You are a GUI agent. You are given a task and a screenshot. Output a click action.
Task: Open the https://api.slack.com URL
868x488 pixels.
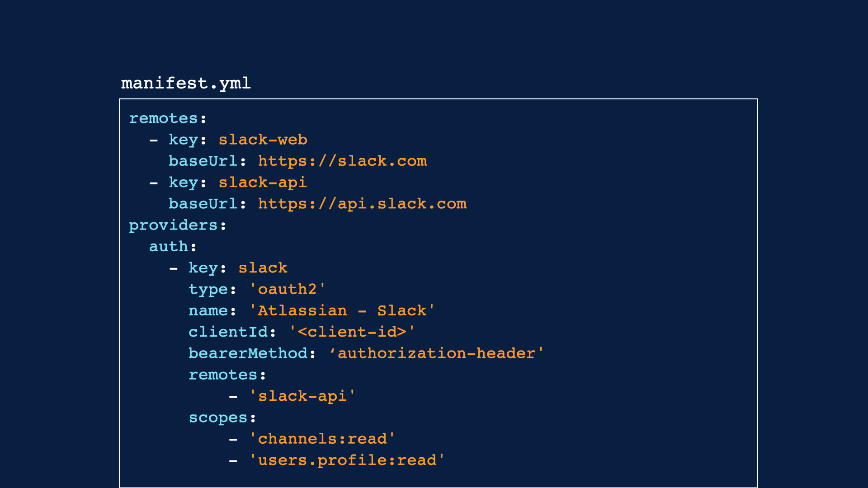point(362,204)
